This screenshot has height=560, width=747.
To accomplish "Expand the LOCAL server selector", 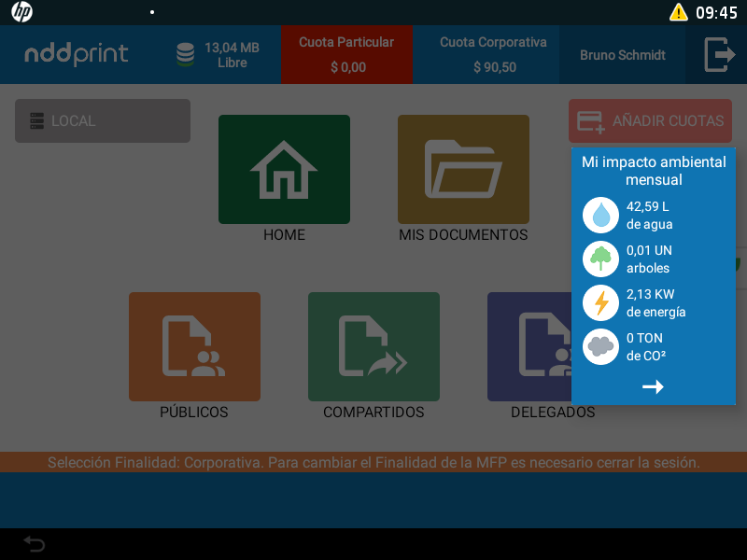I will coord(103,121).
